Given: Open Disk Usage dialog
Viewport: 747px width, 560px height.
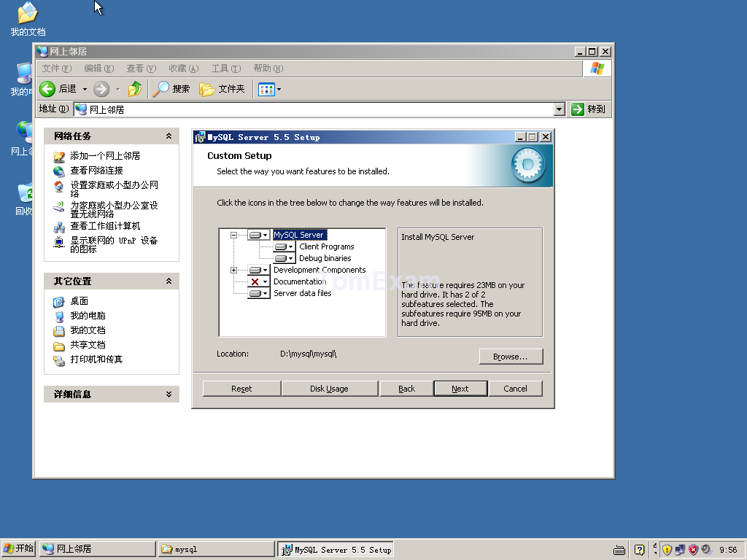Looking at the screenshot, I should click(x=329, y=389).
